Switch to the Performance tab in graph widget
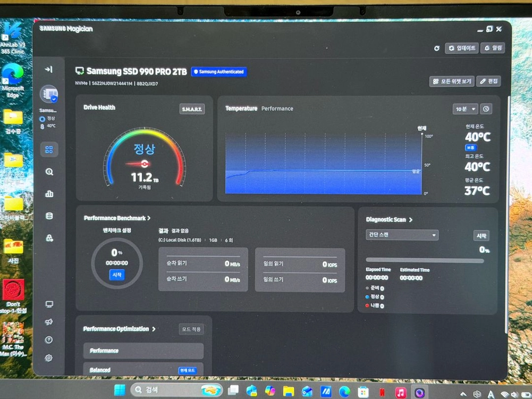 coord(277,109)
